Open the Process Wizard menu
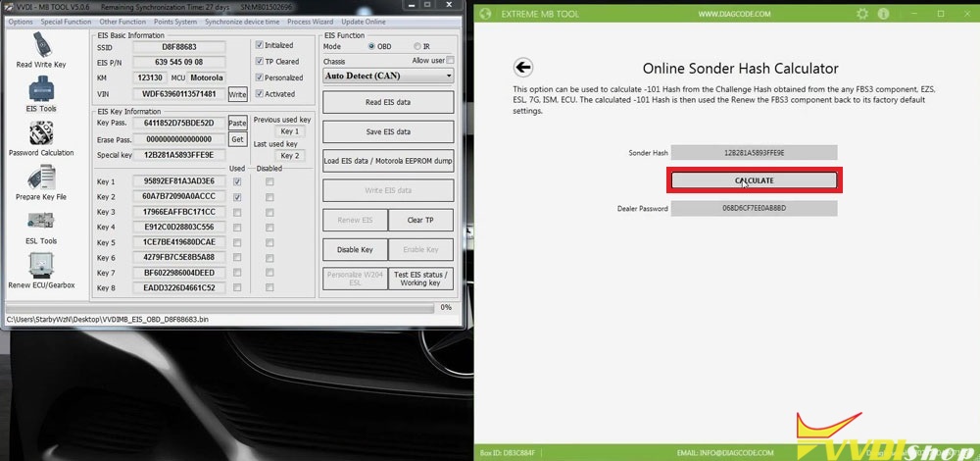 coord(310,22)
